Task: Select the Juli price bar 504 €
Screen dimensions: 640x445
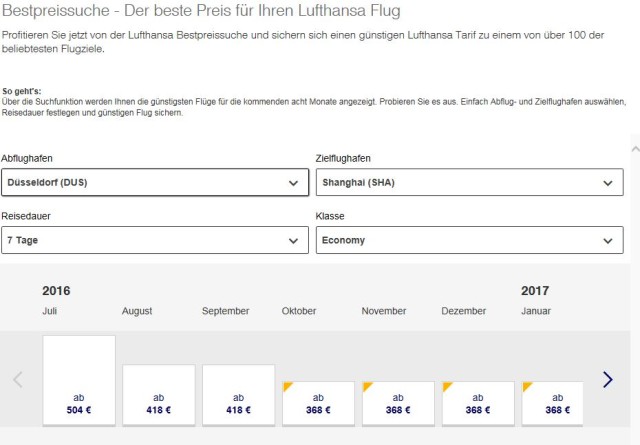Action: (x=79, y=380)
